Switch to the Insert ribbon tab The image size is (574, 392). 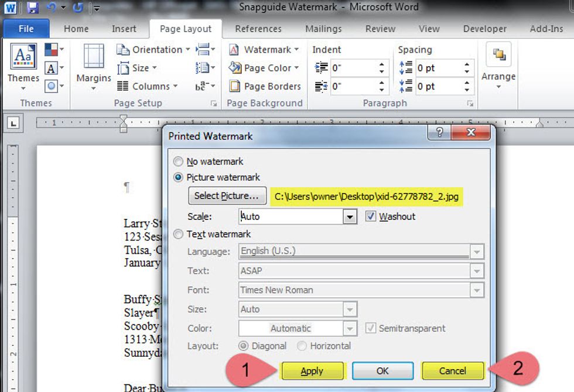(x=124, y=29)
